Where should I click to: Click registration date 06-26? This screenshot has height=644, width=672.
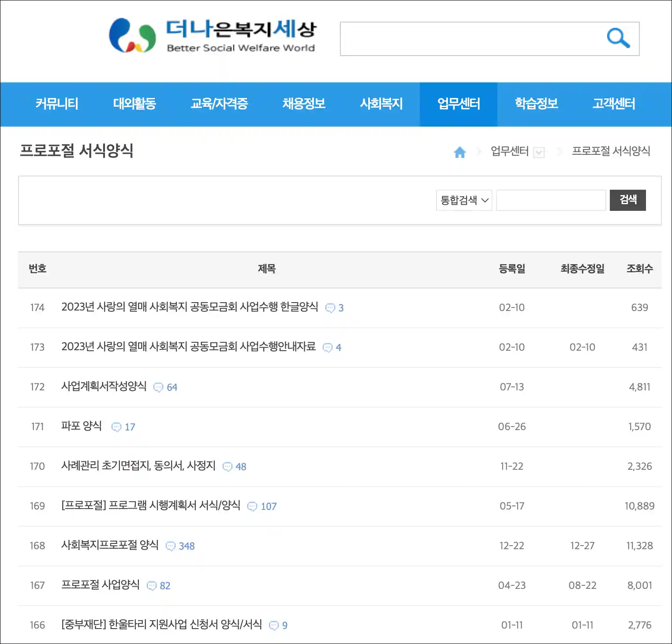pyautogui.click(x=512, y=427)
